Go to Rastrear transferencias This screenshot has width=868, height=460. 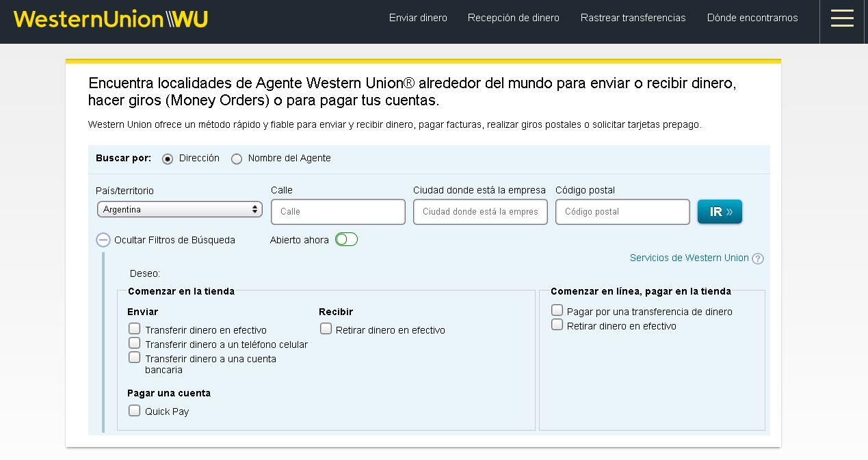(x=633, y=18)
